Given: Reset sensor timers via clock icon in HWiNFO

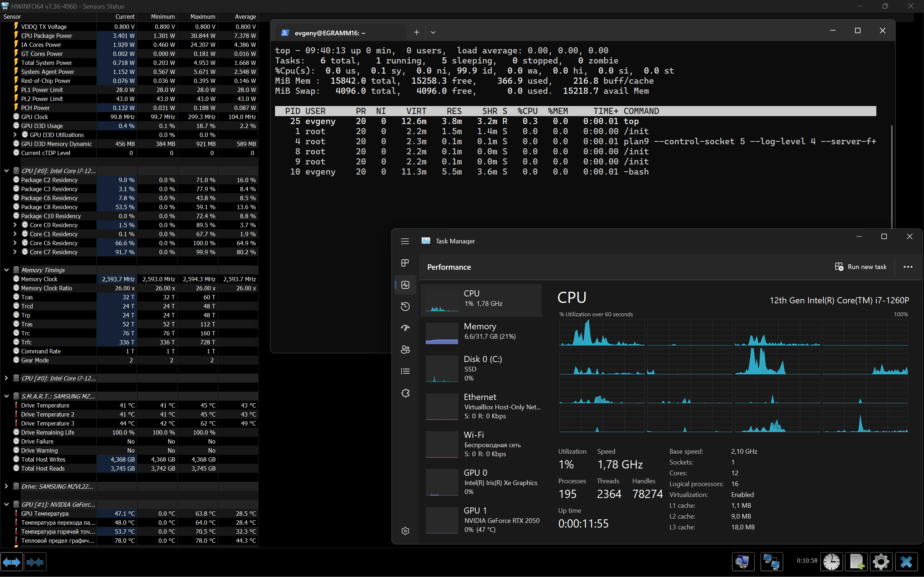Looking at the screenshot, I should [832, 561].
